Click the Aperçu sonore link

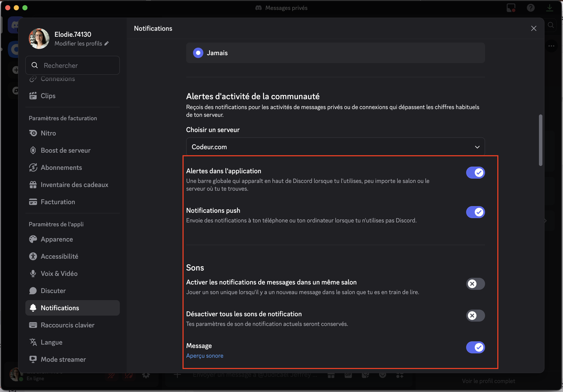(x=204, y=356)
